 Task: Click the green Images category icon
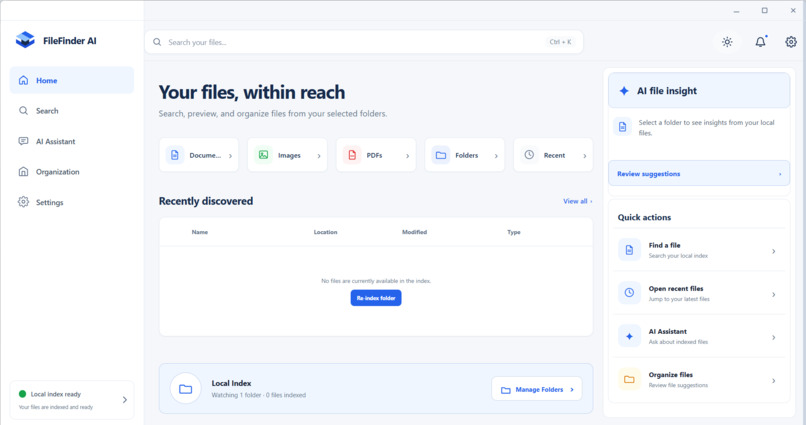tap(263, 155)
